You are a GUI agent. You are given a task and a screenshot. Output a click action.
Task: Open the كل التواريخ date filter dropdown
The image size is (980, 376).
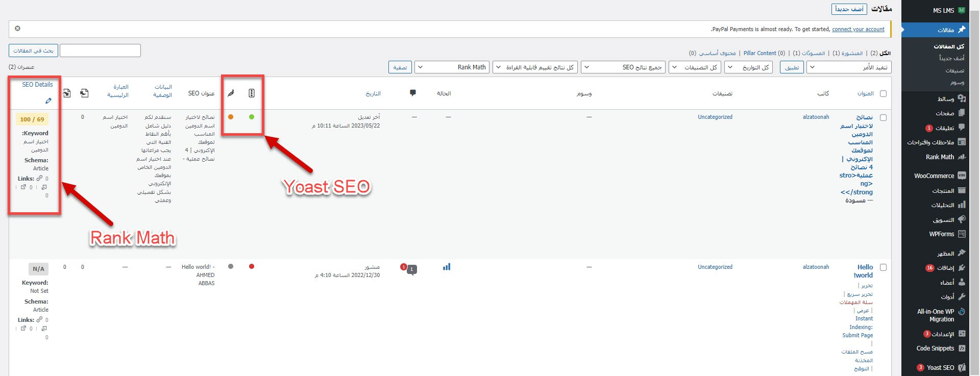point(749,67)
